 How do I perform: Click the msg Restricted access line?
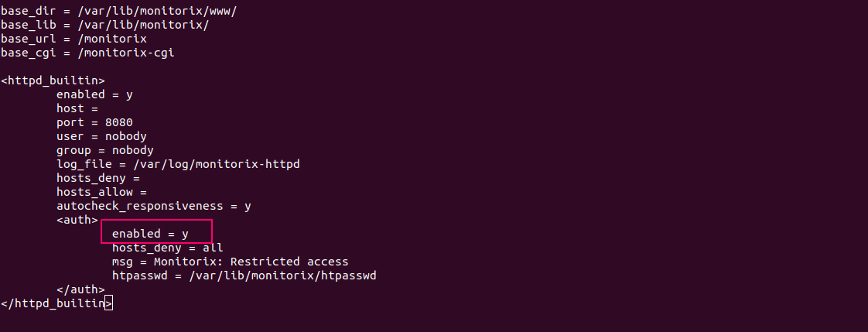click(231, 261)
